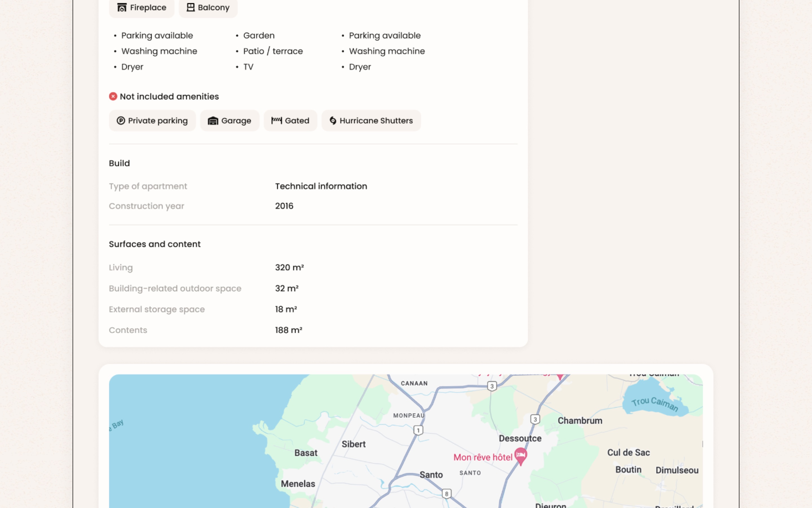Click Sibert place label on map
Viewport: 812px width, 508px height.
point(354,444)
